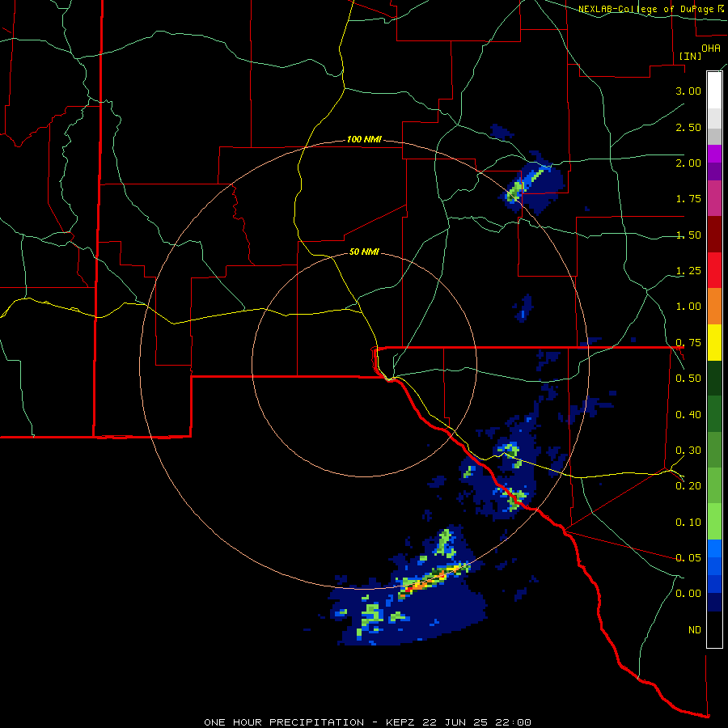This screenshot has height=728, width=728.
Task: Pick the darkest green swatch on the legend
Action: click(714, 379)
